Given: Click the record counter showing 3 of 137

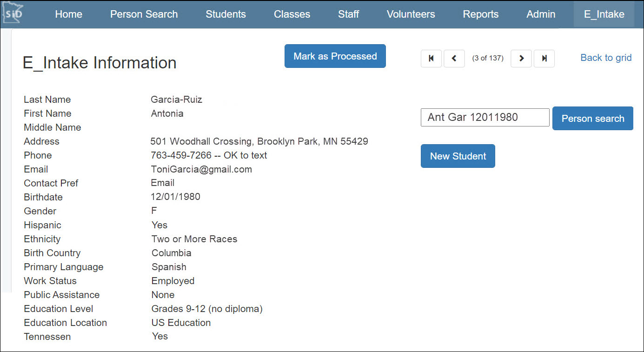Looking at the screenshot, I should (x=487, y=58).
